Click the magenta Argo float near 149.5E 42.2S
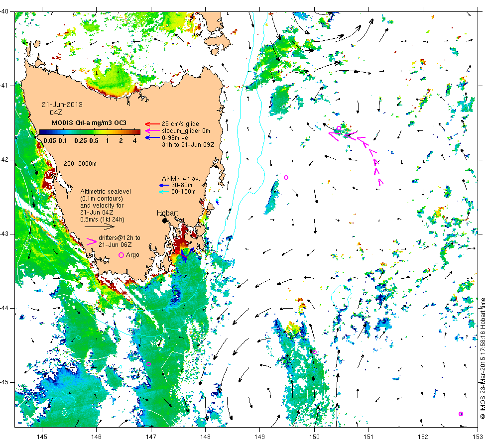This screenshot has width=488, height=448. click(286, 177)
